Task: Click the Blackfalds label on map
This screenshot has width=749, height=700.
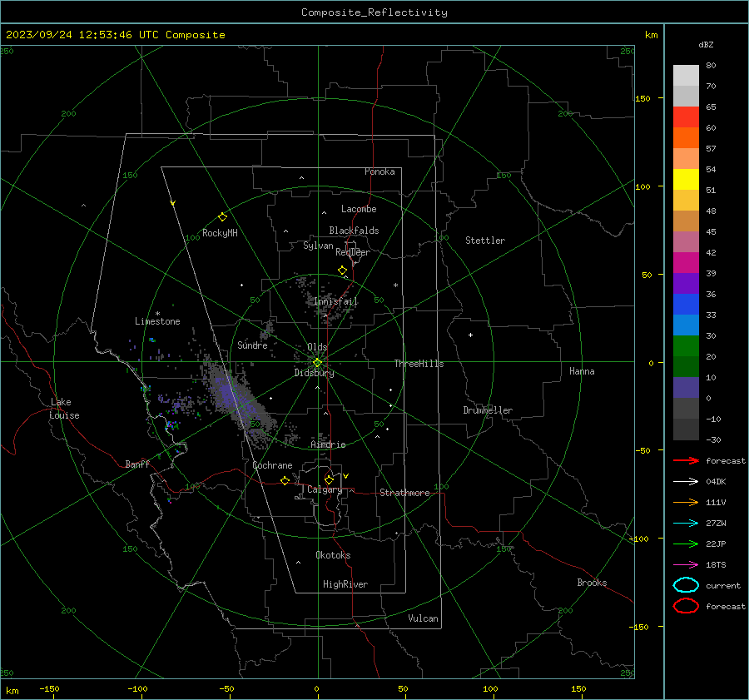Action: click(x=354, y=231)
